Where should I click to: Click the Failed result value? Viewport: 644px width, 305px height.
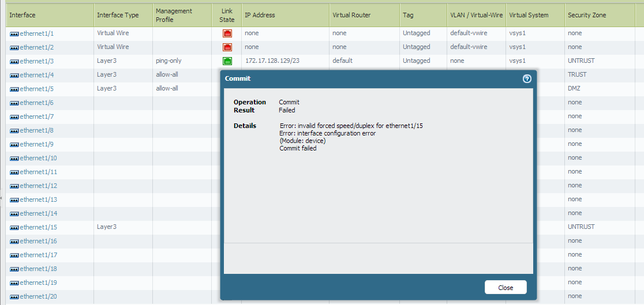coord(287,110)
